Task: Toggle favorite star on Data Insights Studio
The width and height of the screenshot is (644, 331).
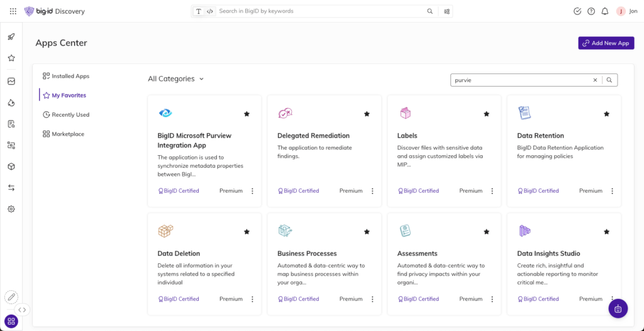Action: pos(606,232)
